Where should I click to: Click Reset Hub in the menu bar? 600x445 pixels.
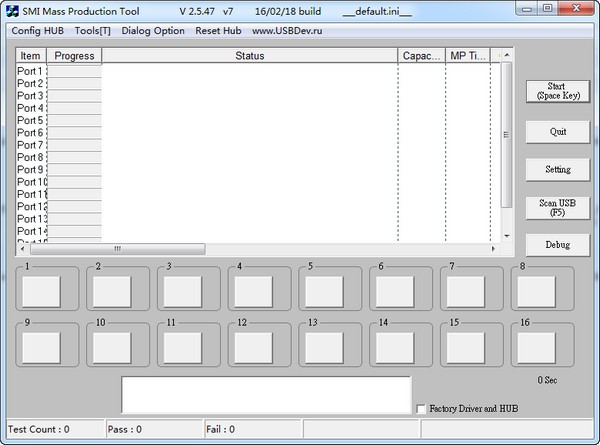[x=218, y=30]
